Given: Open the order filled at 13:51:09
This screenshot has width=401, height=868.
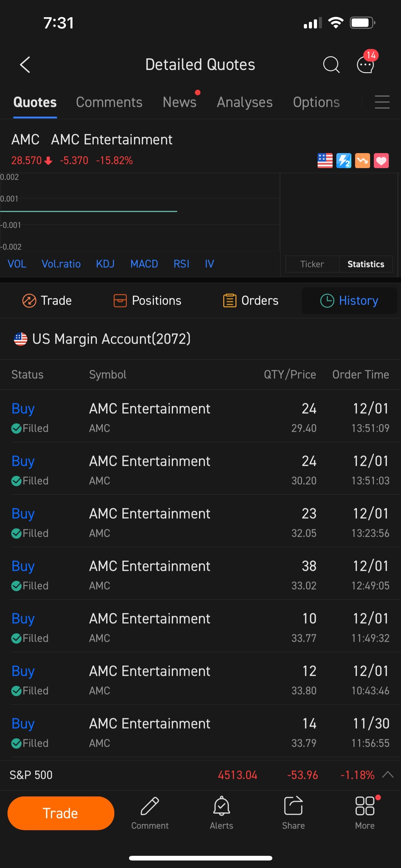Looking at the screenshot, I should tap(200, 416).
